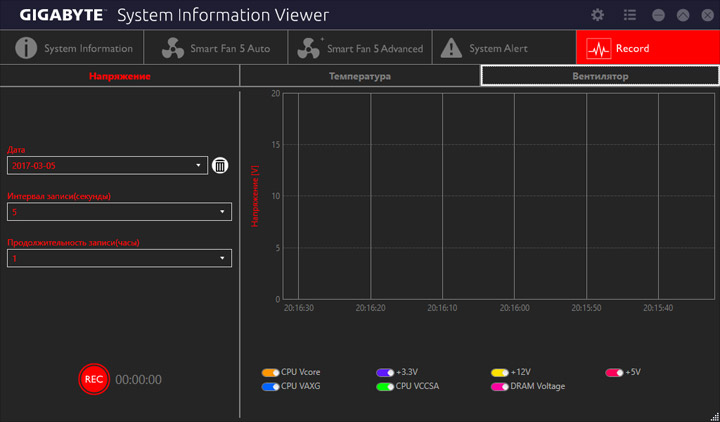Toggle the +3.3V purple switch
This screenshot has height=422, width=720.
(x=385, y=372)
